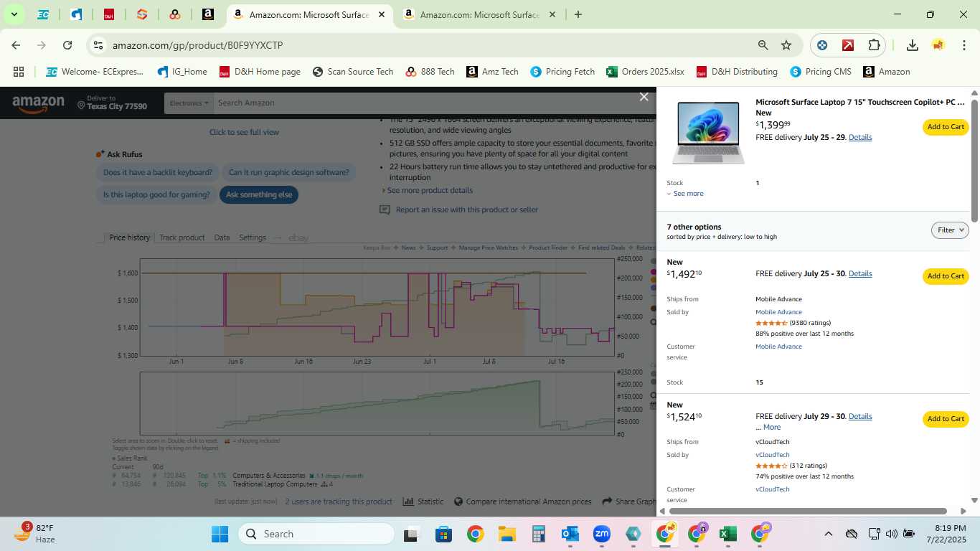This screenshot has height=551, width=980.
Task: Open delivery Details for the $1,399.99 offer
Action: (860, 137)
